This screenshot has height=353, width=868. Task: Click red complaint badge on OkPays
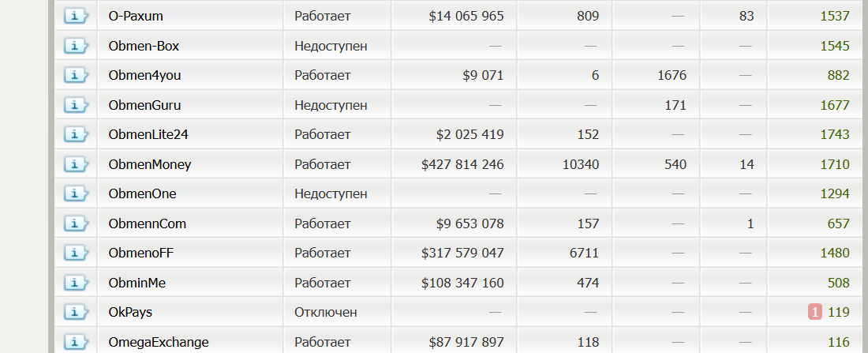point(815,312)
